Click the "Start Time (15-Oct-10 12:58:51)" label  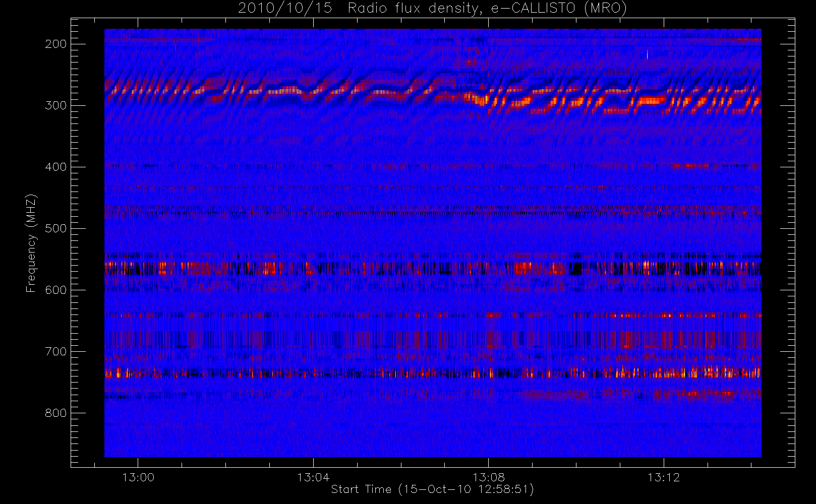pos(432,489)
